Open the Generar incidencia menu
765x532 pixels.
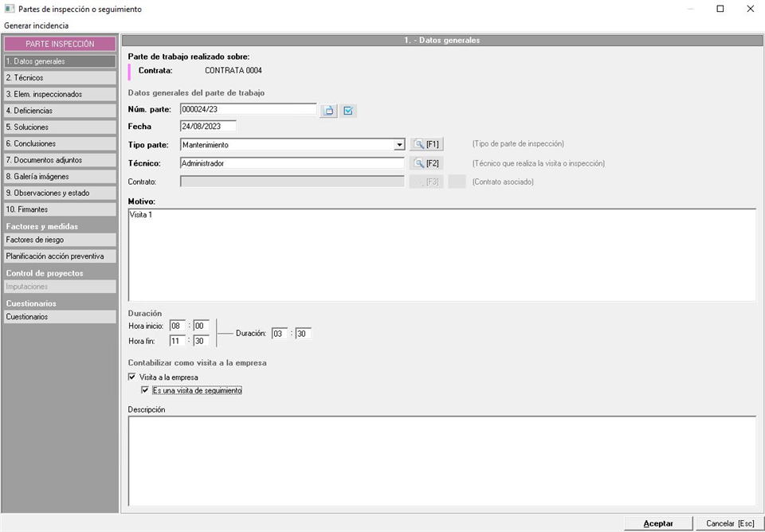37,25
